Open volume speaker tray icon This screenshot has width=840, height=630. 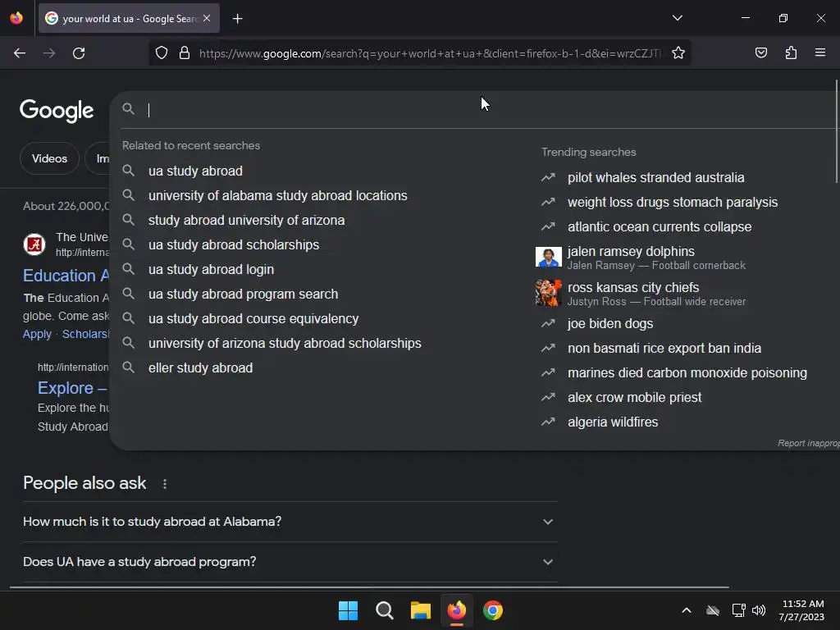click(759, 610)
